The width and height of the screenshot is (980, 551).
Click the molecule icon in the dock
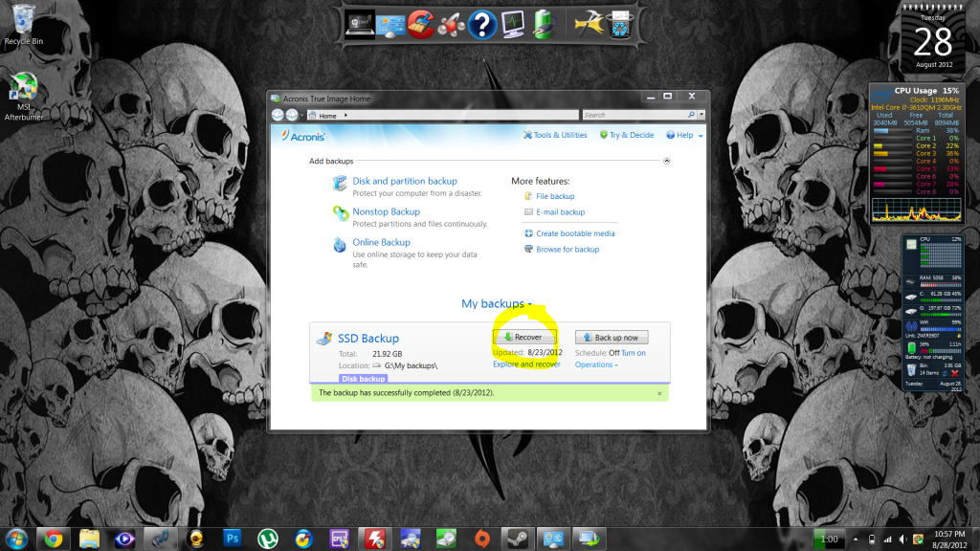[451, 26]
